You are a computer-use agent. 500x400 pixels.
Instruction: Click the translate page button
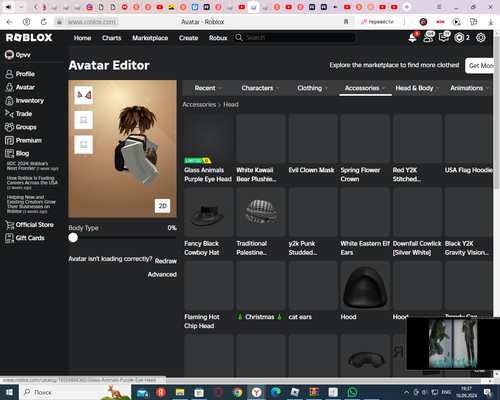pyautogui.click(x=378, y=22)
